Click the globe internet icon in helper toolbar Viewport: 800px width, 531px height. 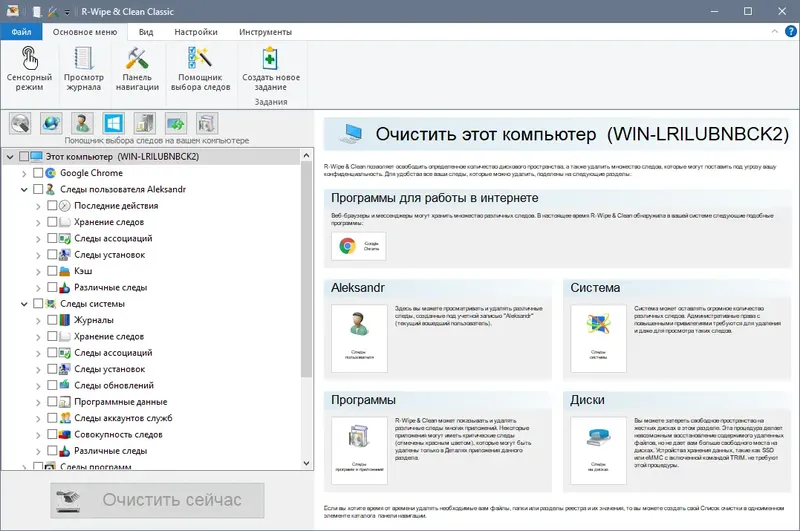pos(52,123)
